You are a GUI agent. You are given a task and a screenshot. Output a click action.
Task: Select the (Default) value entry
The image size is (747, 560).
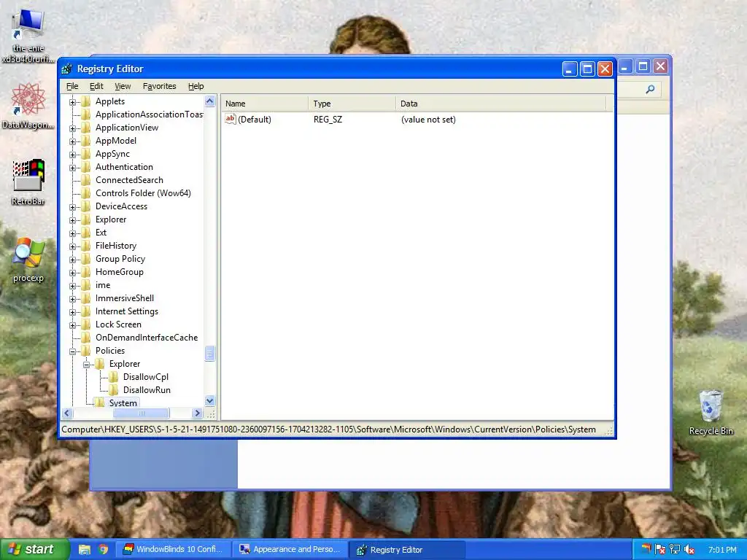click(255, 120)
